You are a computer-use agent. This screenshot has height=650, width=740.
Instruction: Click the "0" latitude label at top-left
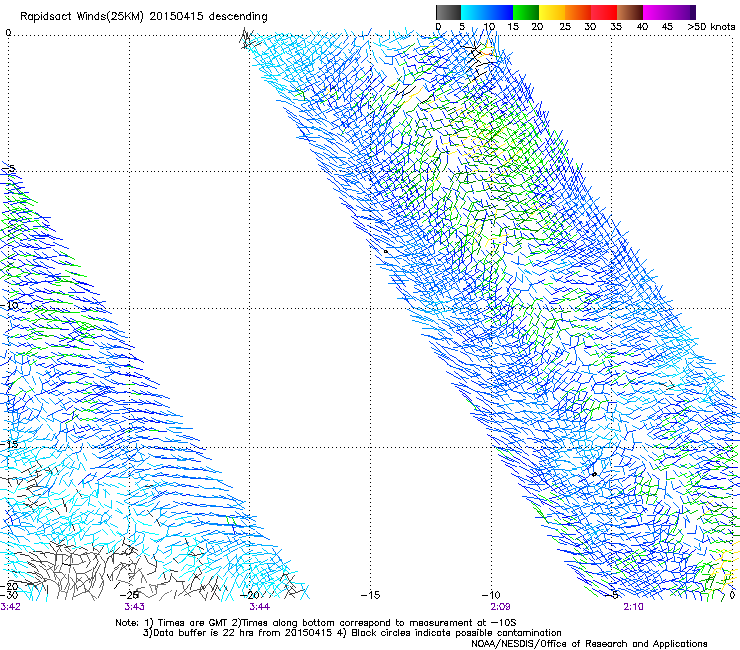[x=8, y=33]
